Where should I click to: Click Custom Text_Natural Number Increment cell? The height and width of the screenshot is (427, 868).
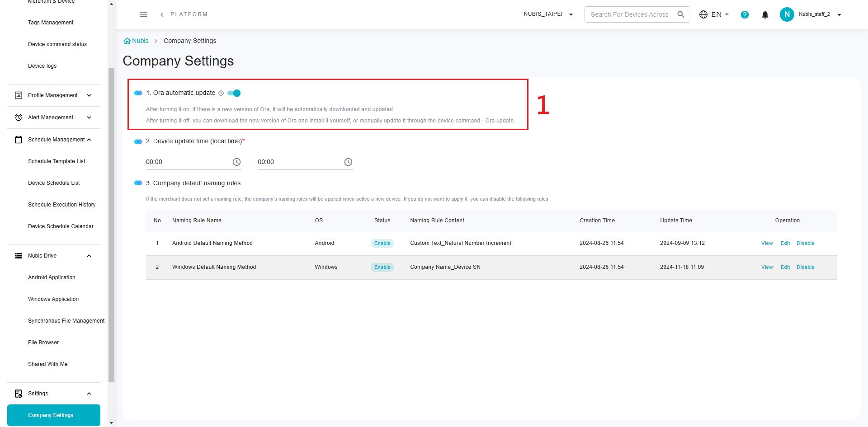(461, 243)
